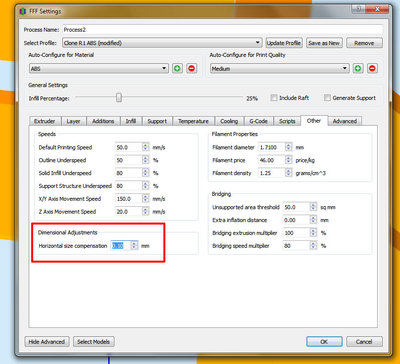Add a new print quality with green plus icon

click(x=358, y=68)
